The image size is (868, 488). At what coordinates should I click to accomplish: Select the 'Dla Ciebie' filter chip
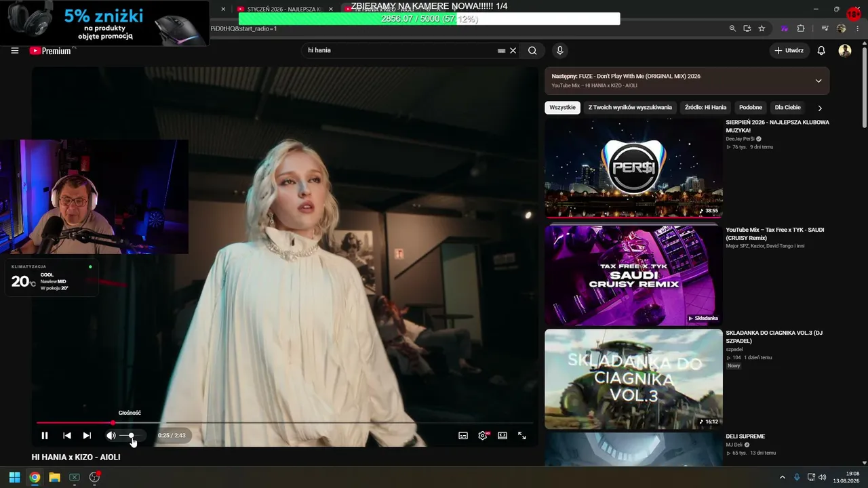click(x=787, y=107)
